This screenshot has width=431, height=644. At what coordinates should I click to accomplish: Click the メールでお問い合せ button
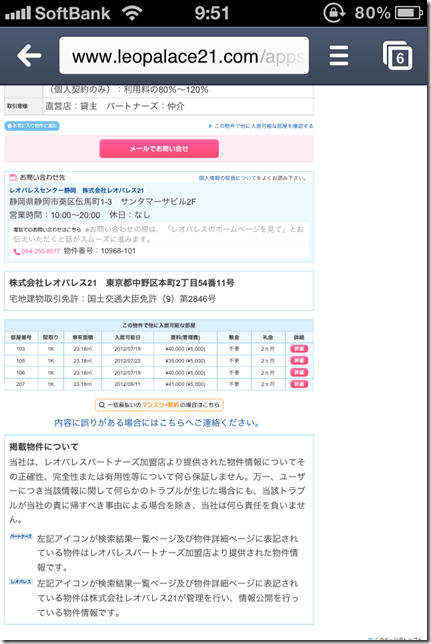159,149
